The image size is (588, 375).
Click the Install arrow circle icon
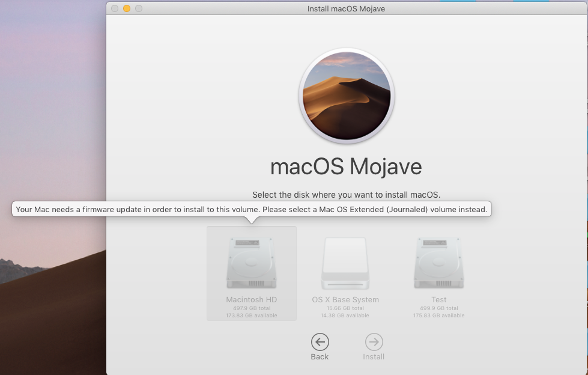[374, 342]
